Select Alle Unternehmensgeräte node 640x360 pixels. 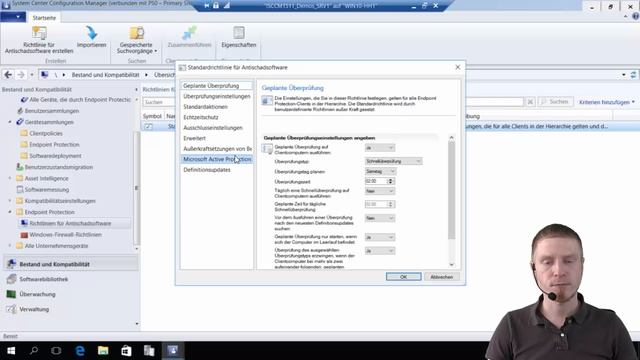click(56, 246)
